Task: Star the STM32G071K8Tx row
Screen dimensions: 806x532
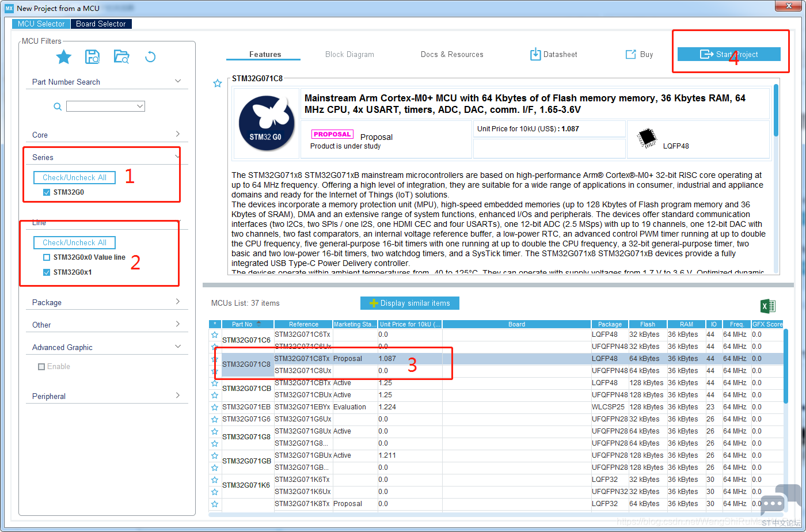Action: 215,504
